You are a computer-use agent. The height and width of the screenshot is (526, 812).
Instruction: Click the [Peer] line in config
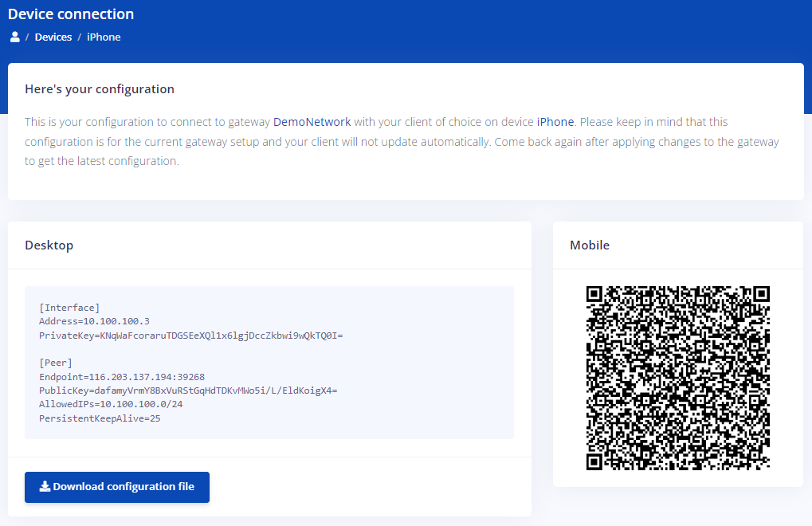(56, 363)
